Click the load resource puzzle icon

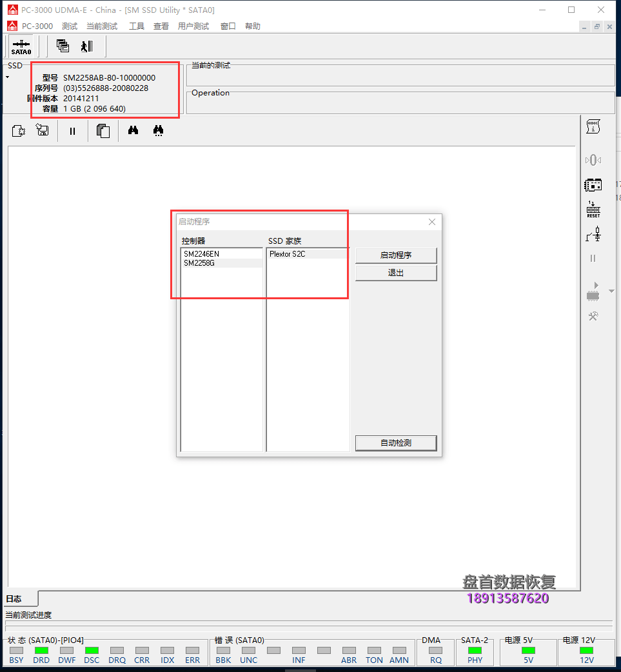[19, 130]
